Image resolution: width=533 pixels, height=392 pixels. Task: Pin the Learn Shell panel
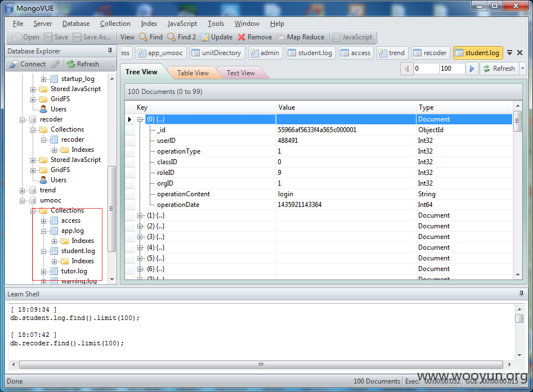coord(521,294)
